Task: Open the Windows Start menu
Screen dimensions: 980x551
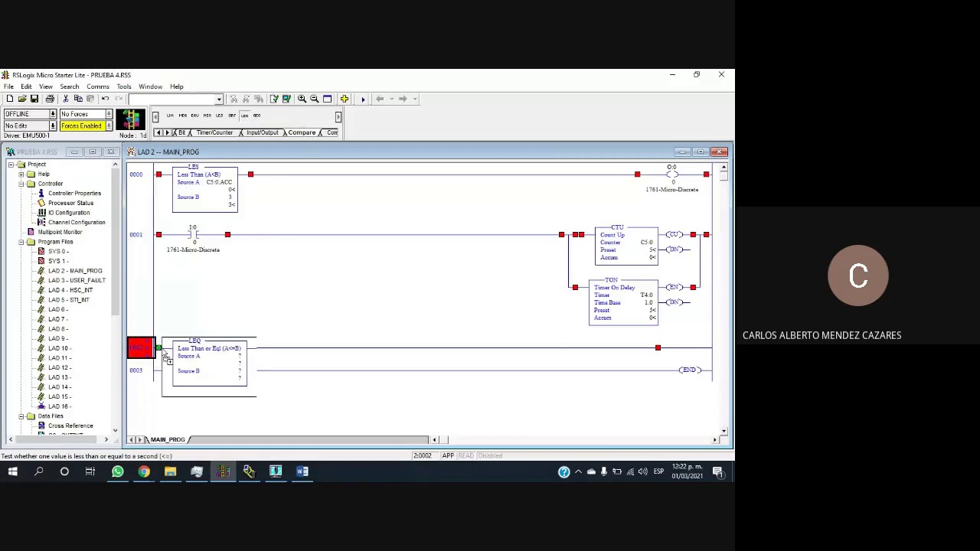Action: (12, 471)
